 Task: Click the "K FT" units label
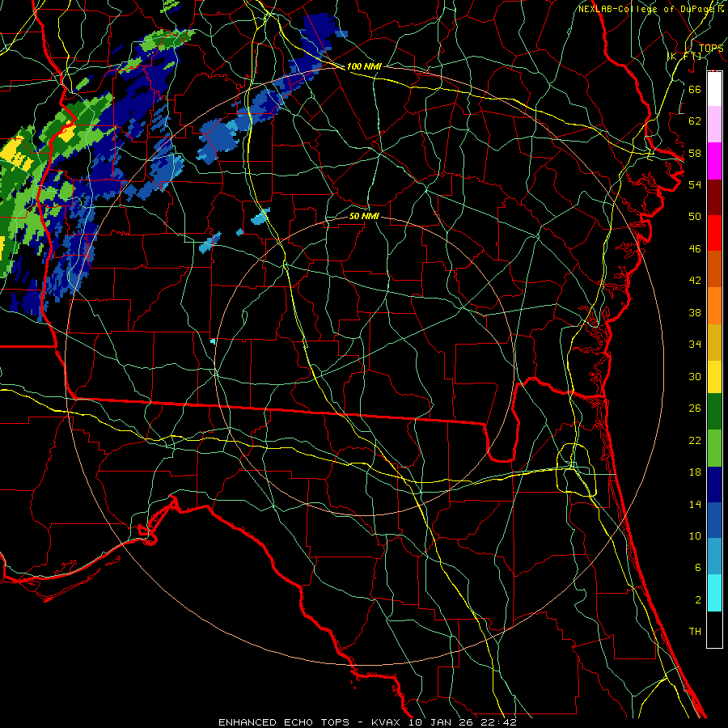click(x=684, y=56)
